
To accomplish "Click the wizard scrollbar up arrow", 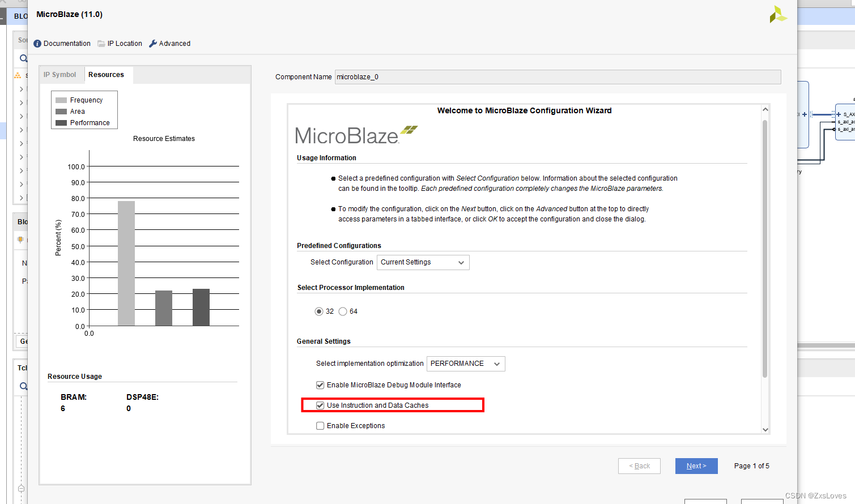I will [x=765, y=109].
